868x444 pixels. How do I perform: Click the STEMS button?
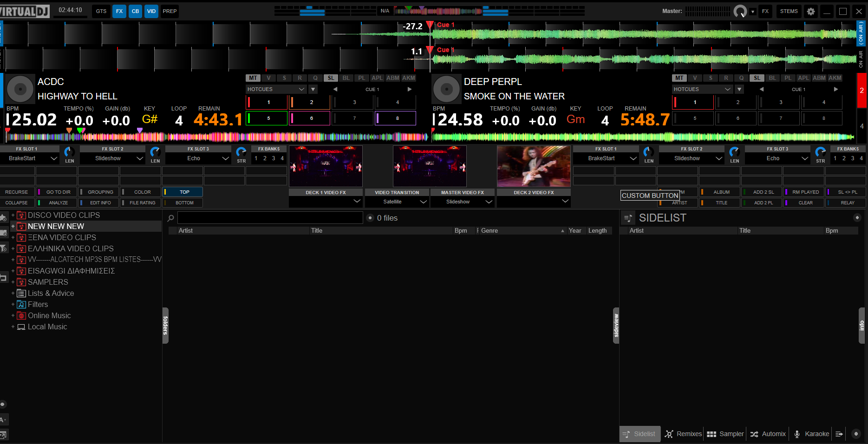789,11
